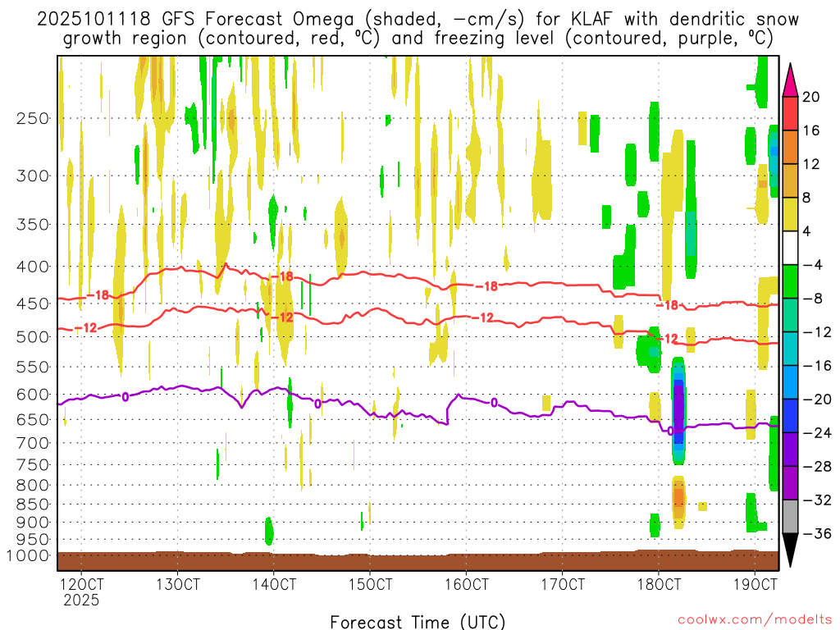Click the 700 pressure level label

coord(33,443)
